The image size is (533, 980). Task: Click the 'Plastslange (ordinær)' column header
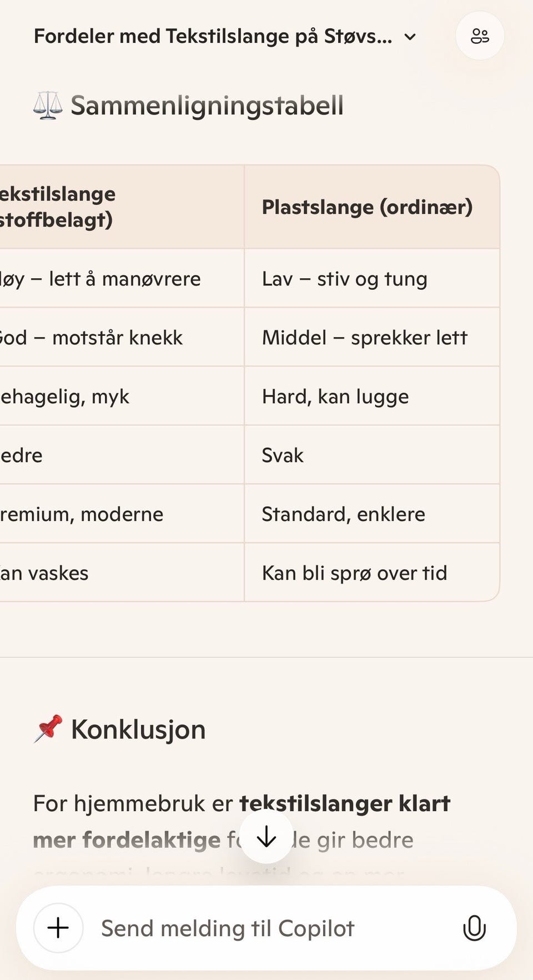point(367,207)
